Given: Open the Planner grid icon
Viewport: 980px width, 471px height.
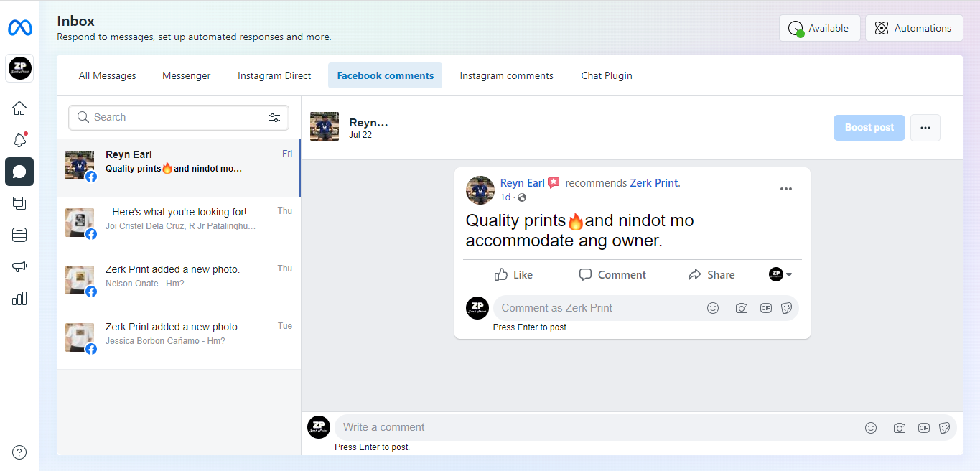Looking at the screenshot, I should click(19, 235).
